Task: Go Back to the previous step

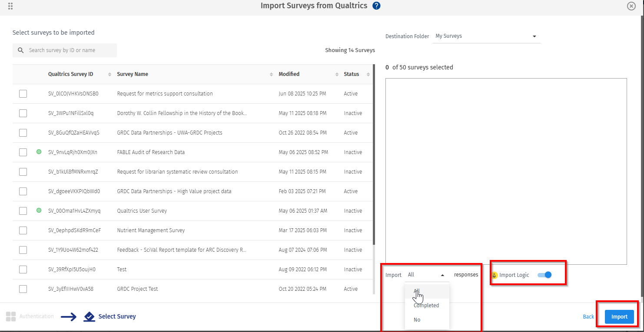Action: coord(588,317)
